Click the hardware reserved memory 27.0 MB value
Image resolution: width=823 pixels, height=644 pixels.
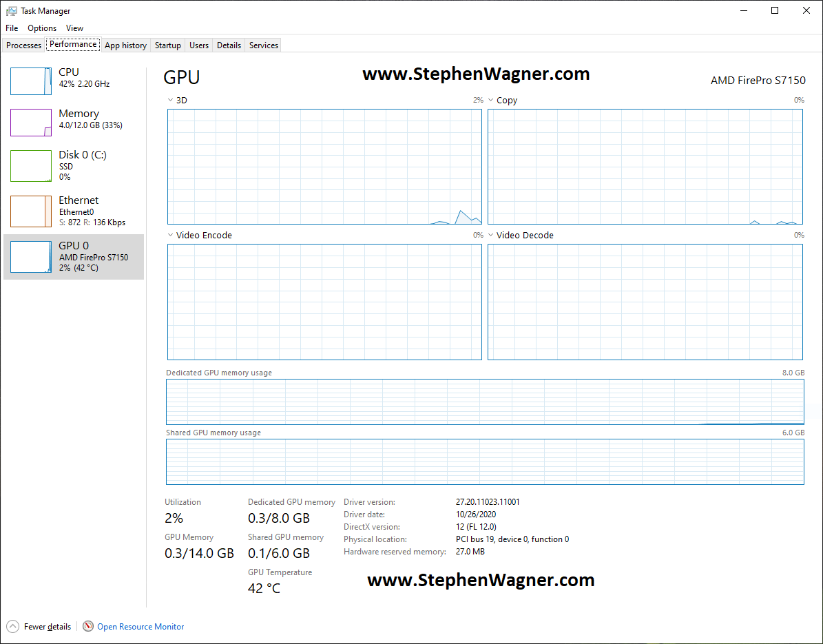tap(470, 552)
